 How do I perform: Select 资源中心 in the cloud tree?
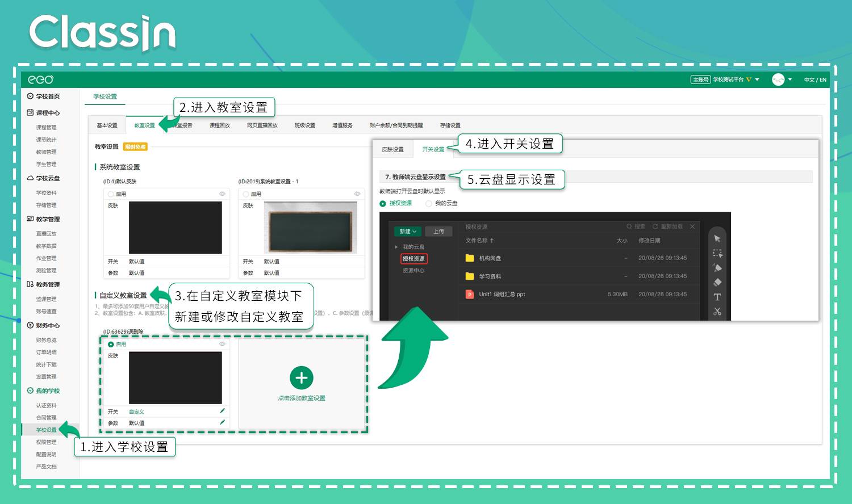[414, 271]
